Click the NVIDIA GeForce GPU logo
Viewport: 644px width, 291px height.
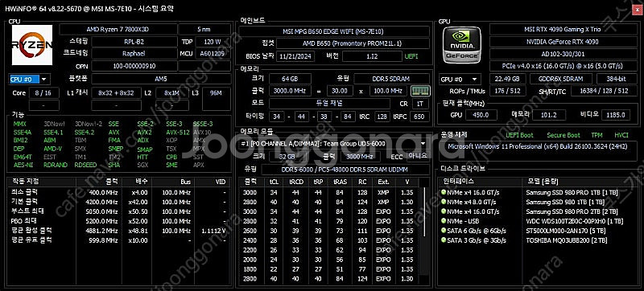click(462, 45)
